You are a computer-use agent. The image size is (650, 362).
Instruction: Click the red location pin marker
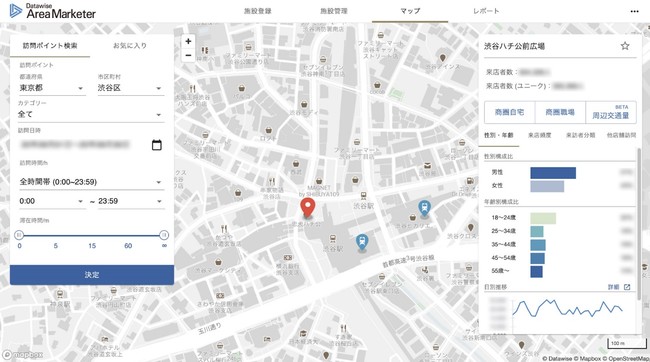308,208
